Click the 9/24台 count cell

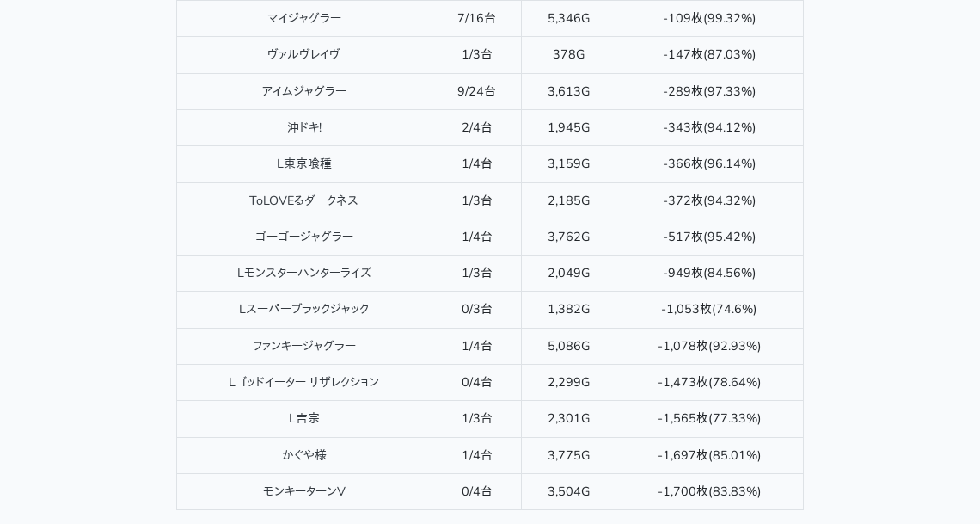(x=476, y=91)
